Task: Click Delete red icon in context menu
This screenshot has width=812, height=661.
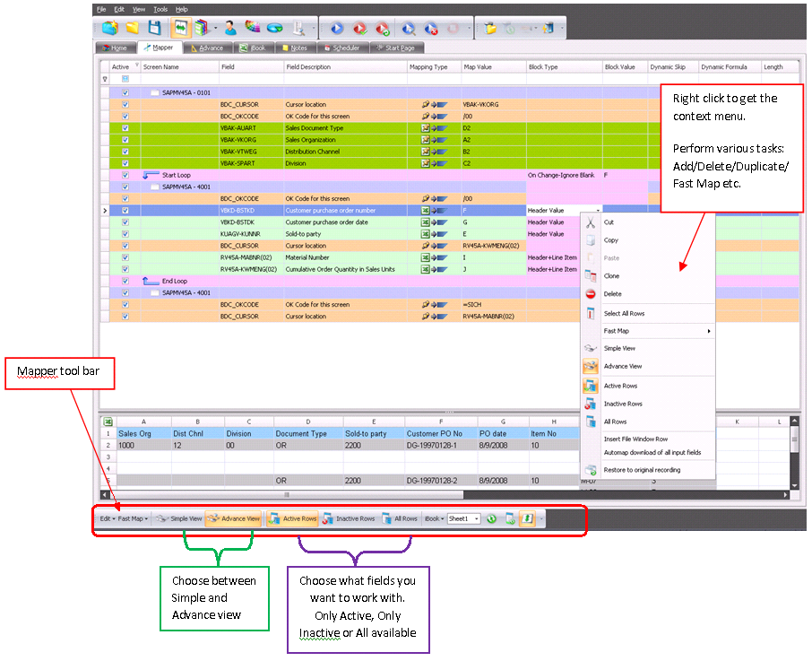Action: coord(591,294)
